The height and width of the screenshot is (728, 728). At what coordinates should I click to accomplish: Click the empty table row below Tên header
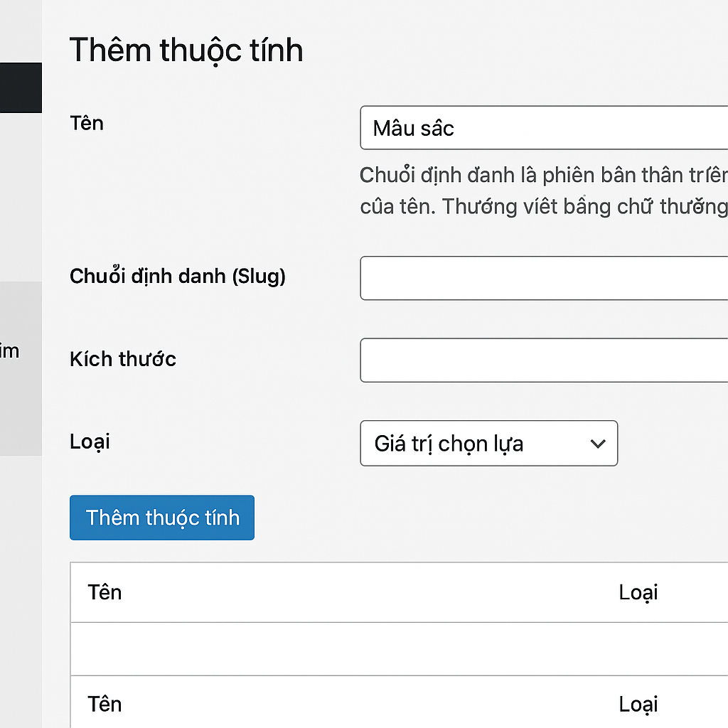point(398,648)
